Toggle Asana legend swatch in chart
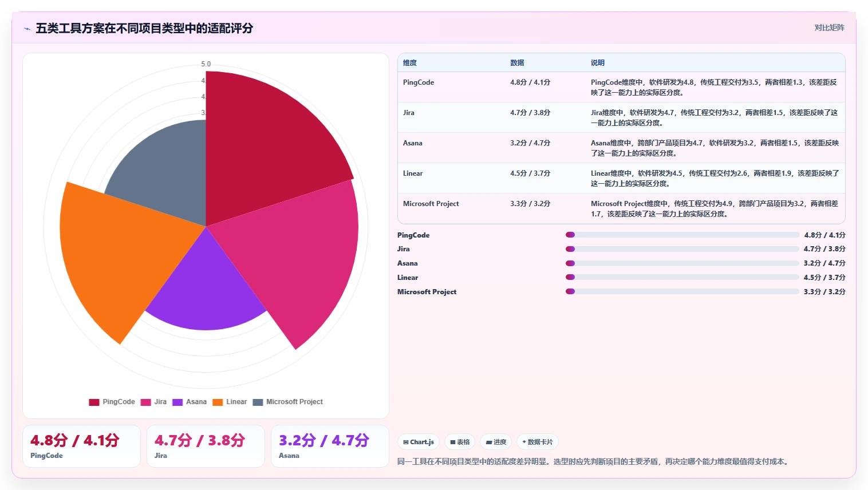The height and width of the screenshot is (490, 868). point(177,402)
